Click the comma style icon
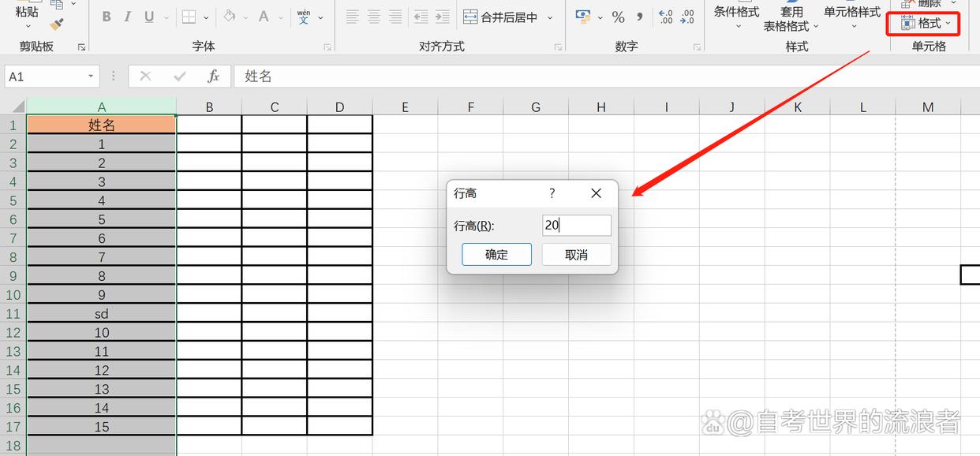The height and width of the screenshot is (456, 980). tap(639, 16)
